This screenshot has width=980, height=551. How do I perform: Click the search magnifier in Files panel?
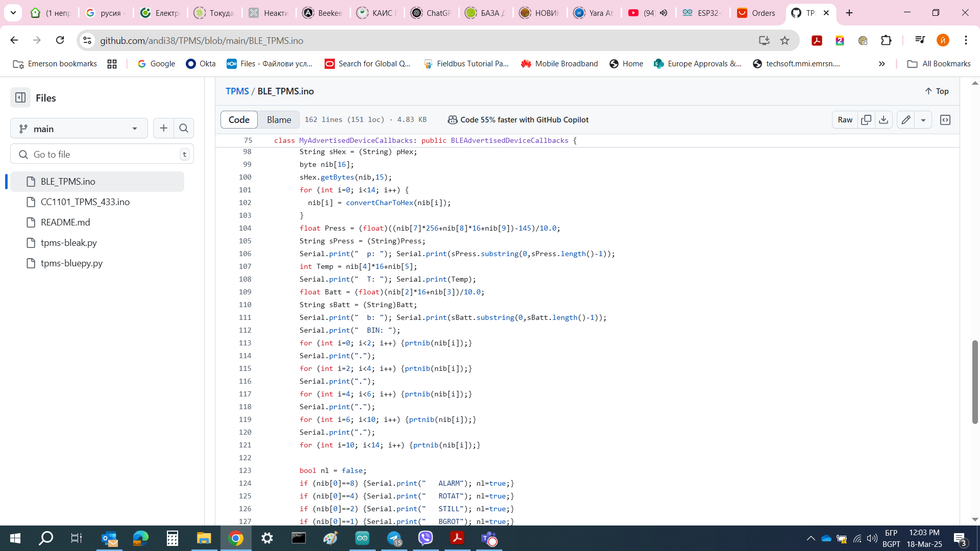pos(184,129)
